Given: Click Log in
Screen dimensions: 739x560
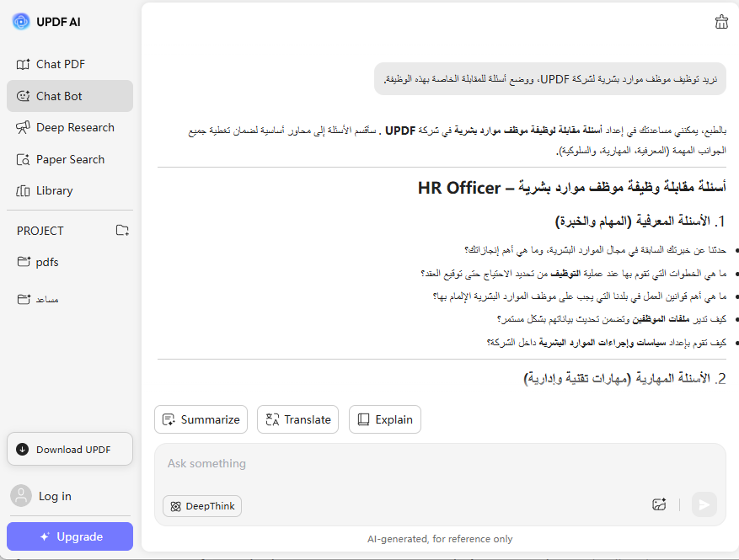Looking at the screenshot, I should coord(55,496).
